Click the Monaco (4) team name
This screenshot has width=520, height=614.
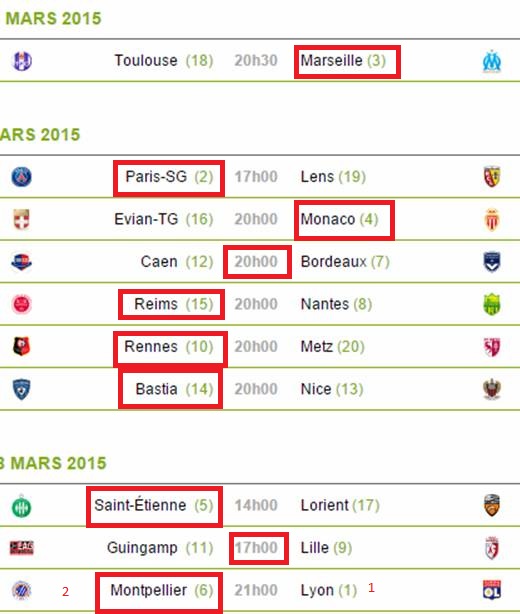(x=339, y=219)
